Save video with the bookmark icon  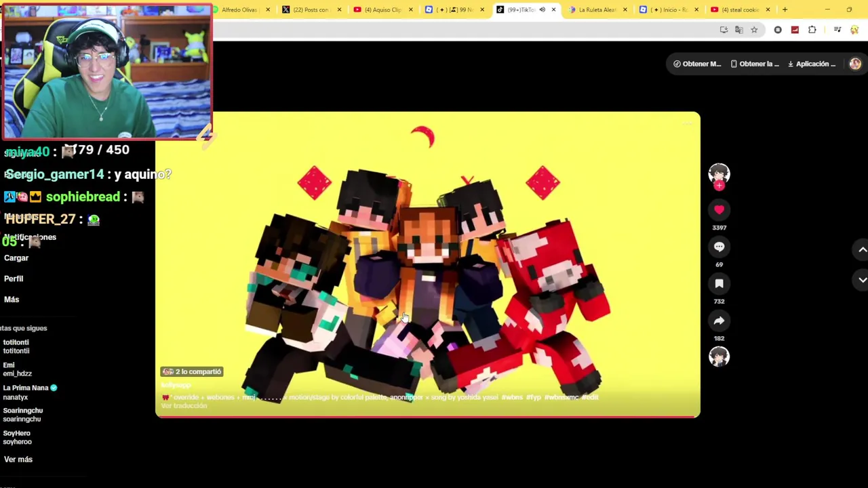point(719,283)
